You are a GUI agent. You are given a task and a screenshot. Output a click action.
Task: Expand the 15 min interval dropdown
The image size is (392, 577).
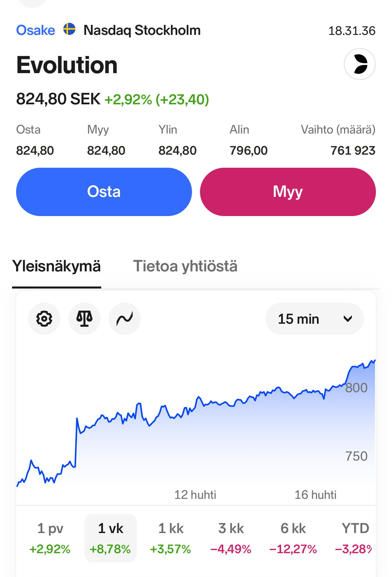pyautogui.click(x=314, y=319)
